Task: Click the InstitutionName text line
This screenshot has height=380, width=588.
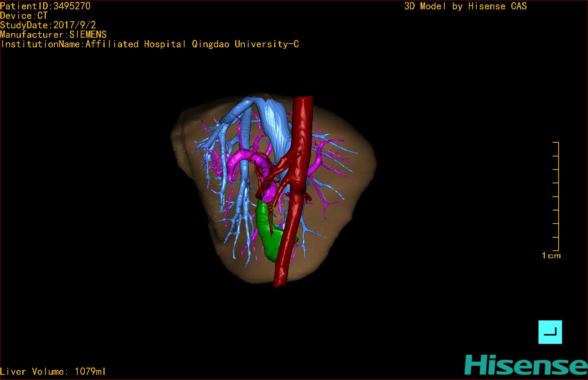Action: coord(150,44)
